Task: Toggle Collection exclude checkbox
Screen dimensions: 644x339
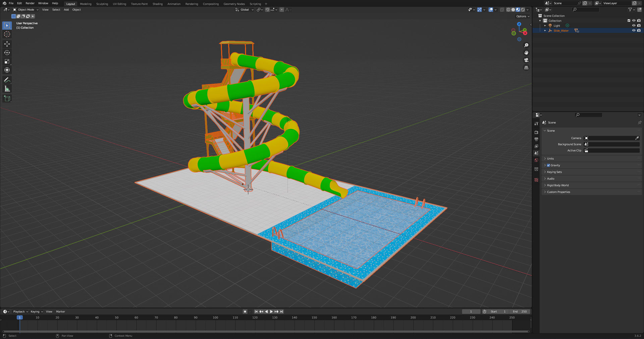Action: tap(629, 20)
